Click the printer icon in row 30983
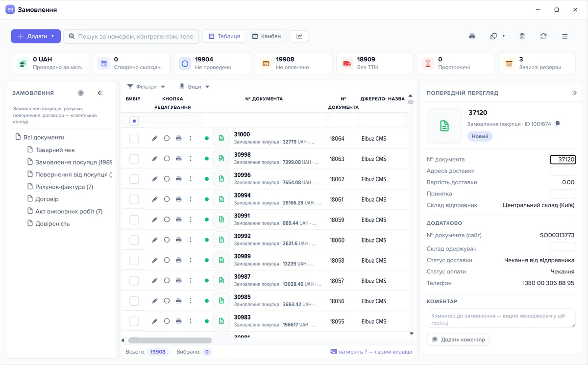588x365 pixels. [179, 321]
